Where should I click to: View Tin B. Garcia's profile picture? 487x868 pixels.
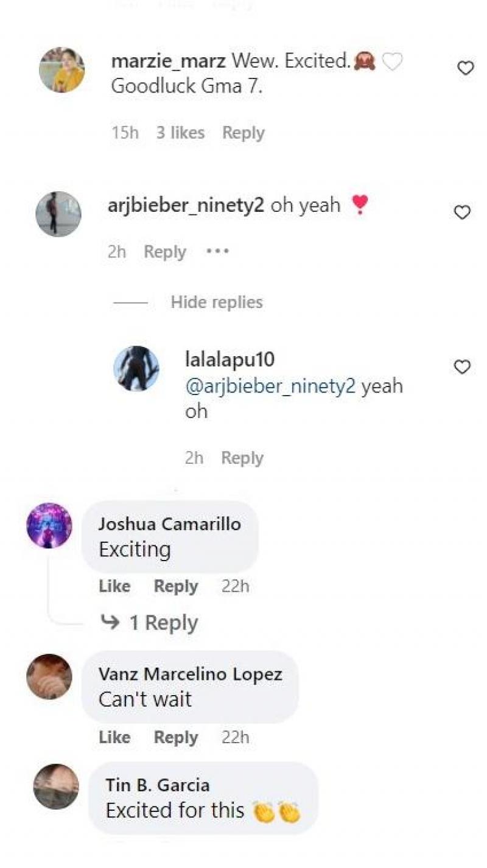(56, 786)
